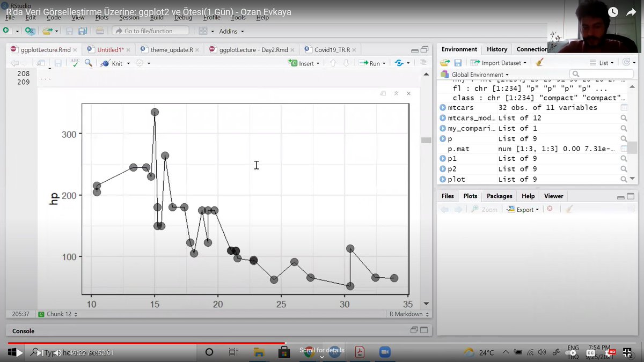Click the Zoom button in Plots pane
The height and width of the screenshot is (362, 644).
tap(485, 210)
